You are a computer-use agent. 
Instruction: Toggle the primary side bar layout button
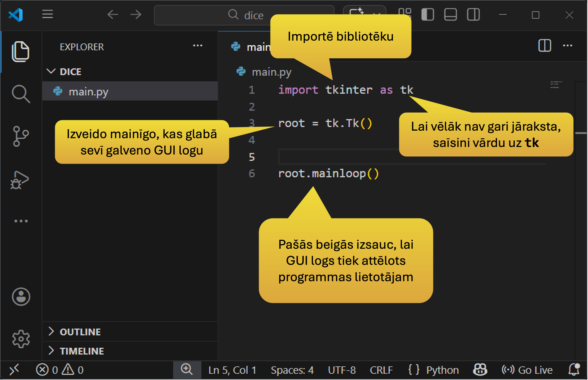point(427,15)
